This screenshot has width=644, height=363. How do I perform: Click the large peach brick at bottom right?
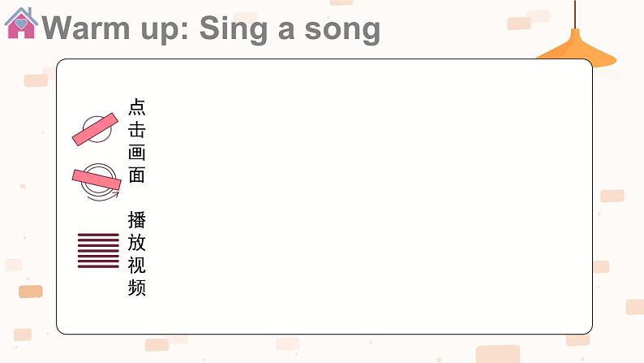pyautogui.click(x=498, y=354)
